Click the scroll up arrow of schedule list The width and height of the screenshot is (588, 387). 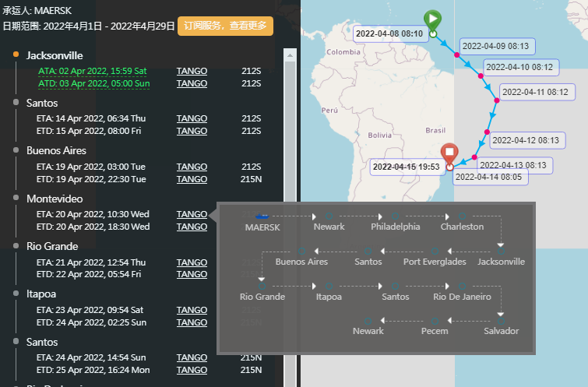pyautogui.click(x=290, y=56)
